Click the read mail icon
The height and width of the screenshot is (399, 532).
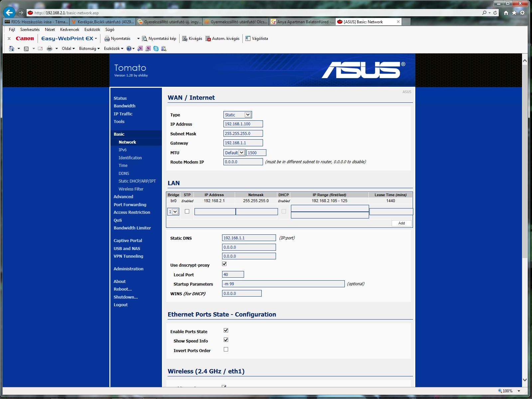point(40,49)
